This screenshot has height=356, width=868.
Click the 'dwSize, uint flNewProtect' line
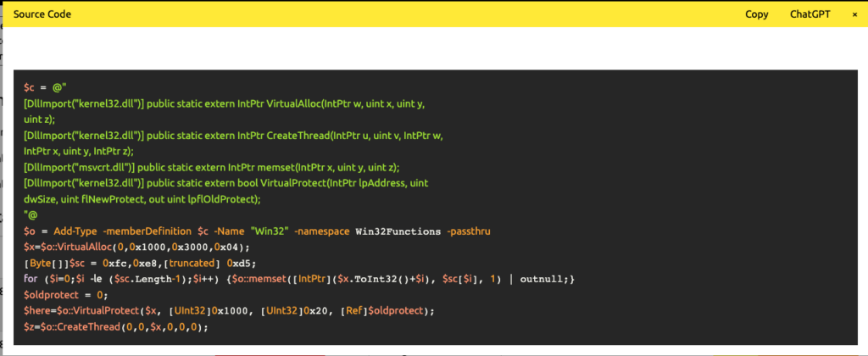point(142,199)
